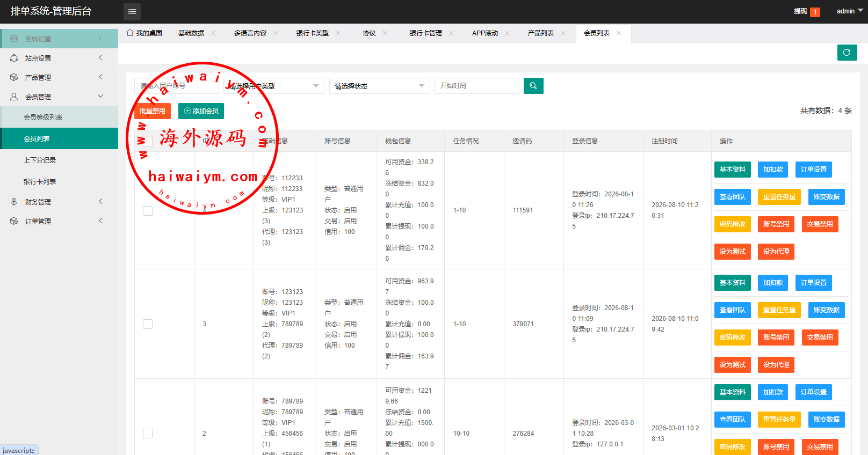The height and width of the screenshot is (455, 868).
Task: Click 加扣款 for member 112233
Action: coord(773,170)
